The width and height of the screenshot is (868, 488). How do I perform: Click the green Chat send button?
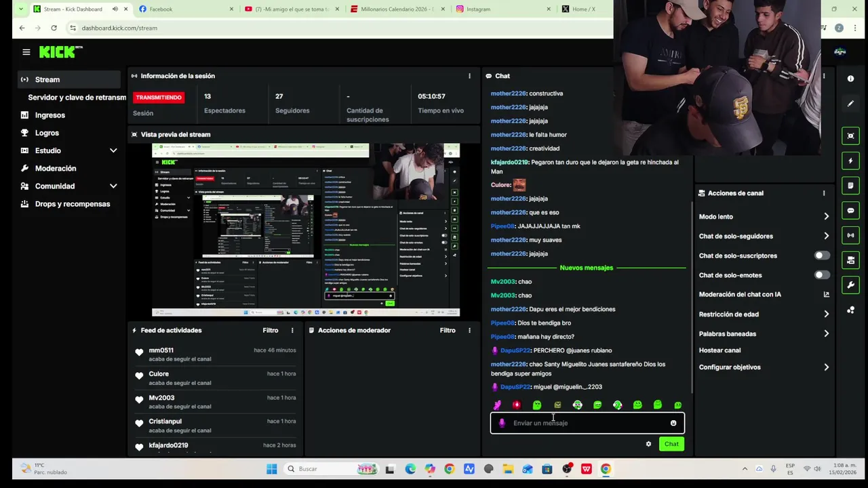point(671,444)
